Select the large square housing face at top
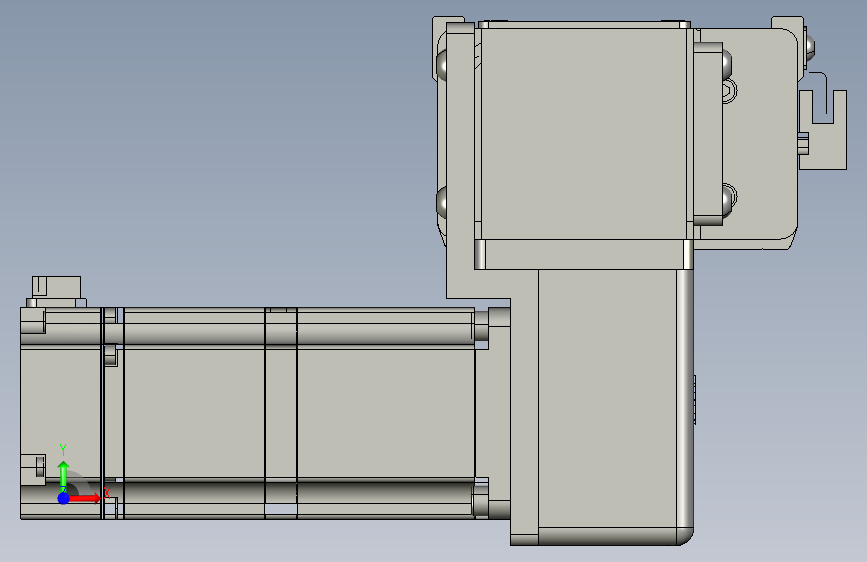 coord(583,133)
